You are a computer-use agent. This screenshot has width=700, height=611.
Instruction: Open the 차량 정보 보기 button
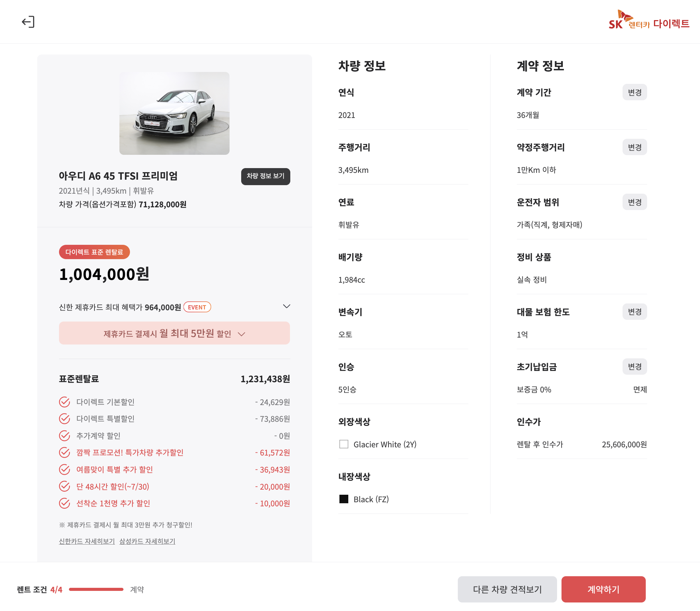[x=265, y=176]
